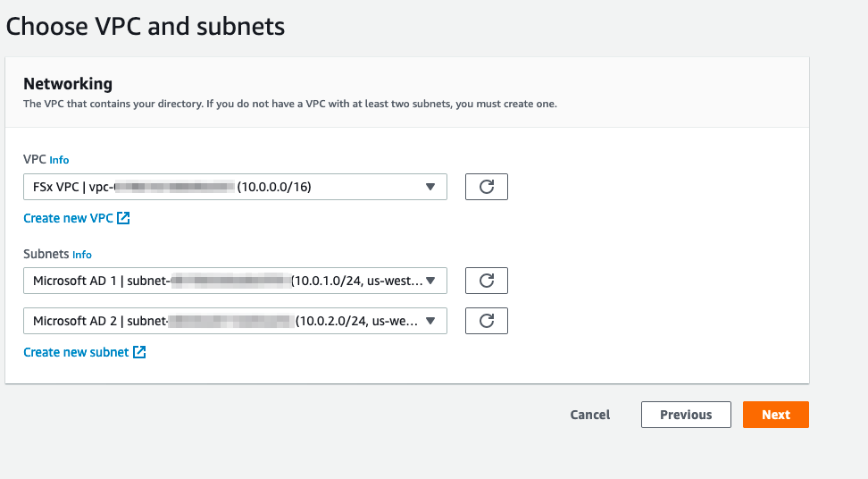Go back with the Previous button

click(686, 415)
